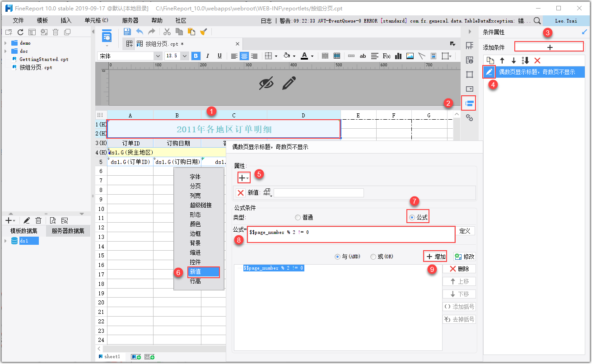Click the 增加 button to add condition
This screenshot has height=364, width=592.
[x=435, y=257]
